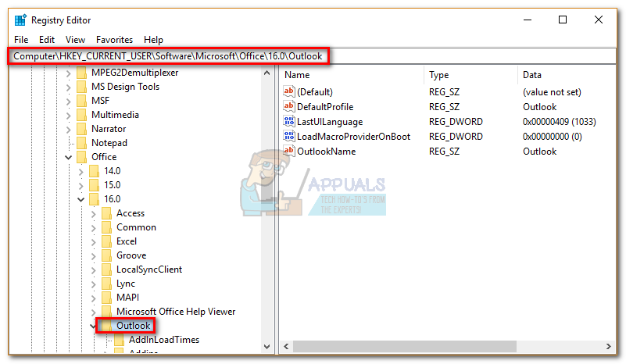
Task: Expand the Microsoft Office Help Viewer key
Action: tap(94, 312)
